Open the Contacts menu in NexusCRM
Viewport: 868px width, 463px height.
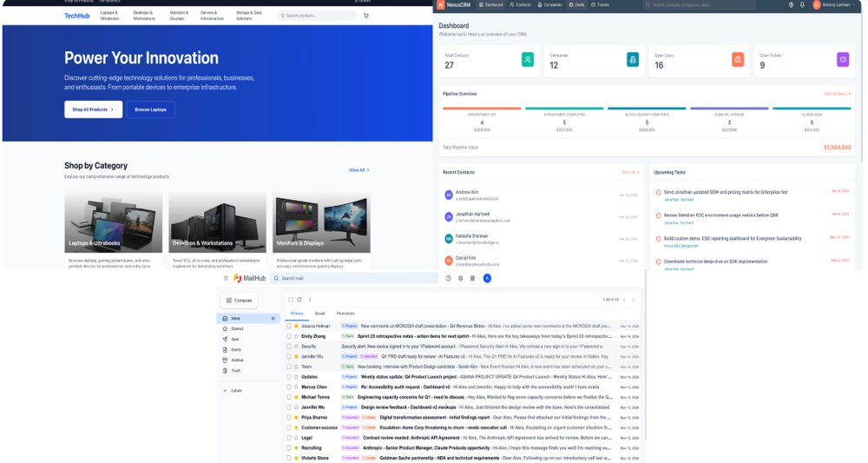(520, 4)
